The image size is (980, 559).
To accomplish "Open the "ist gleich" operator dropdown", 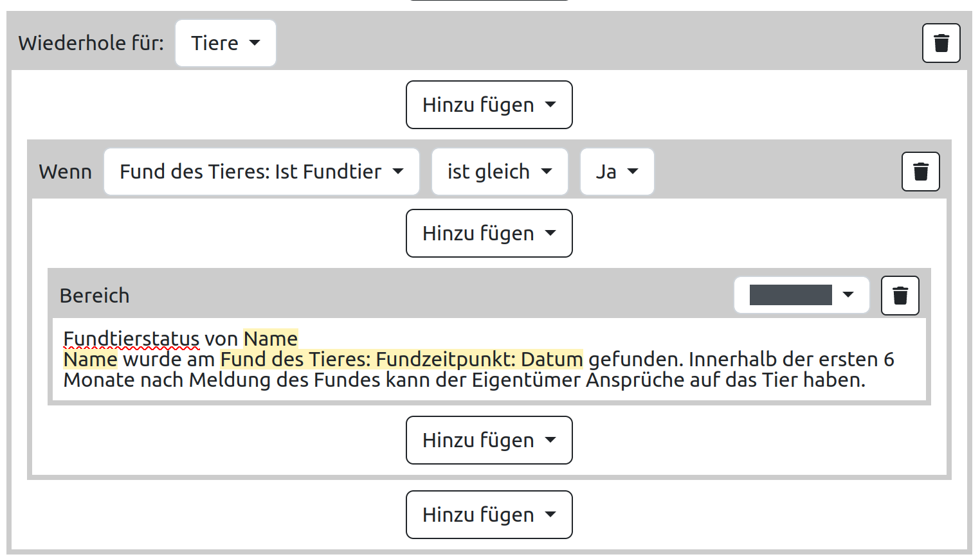I will point(499,171).
